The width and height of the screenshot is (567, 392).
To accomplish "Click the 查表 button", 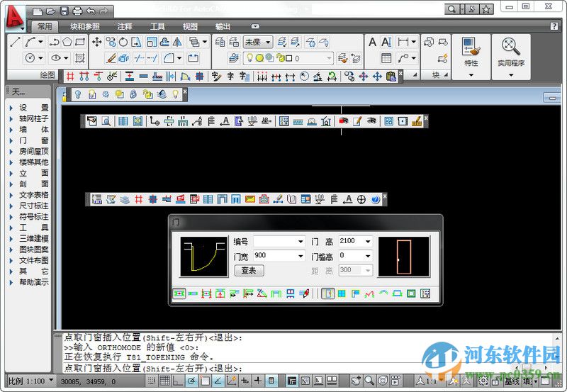I will (x=249, y=270).
